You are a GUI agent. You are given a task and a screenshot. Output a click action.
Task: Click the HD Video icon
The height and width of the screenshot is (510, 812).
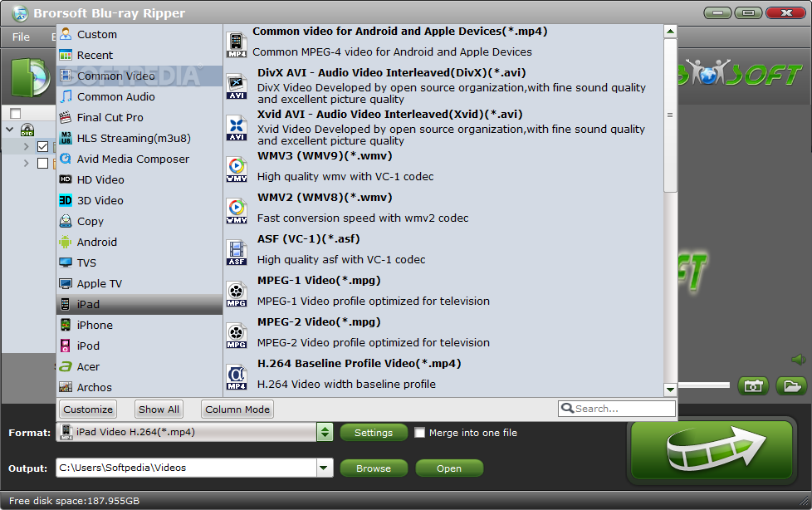click(x=66, y=179)
